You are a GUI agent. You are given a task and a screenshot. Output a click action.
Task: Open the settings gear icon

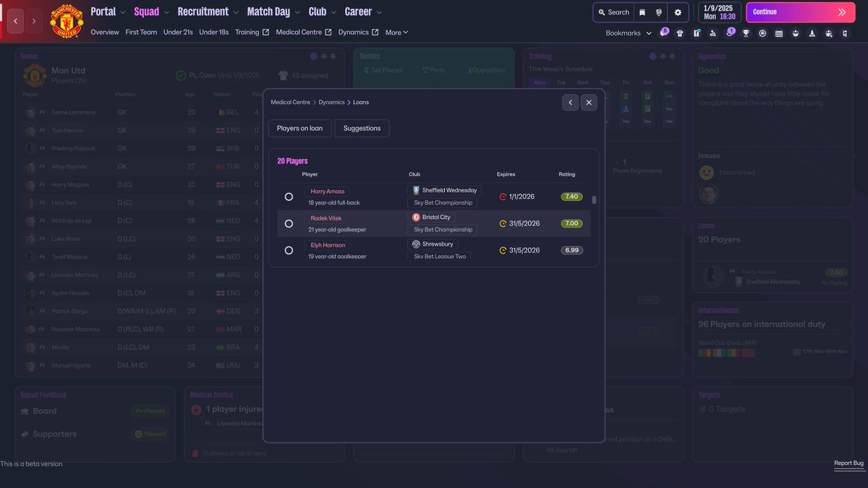click(x=678, y=12)
